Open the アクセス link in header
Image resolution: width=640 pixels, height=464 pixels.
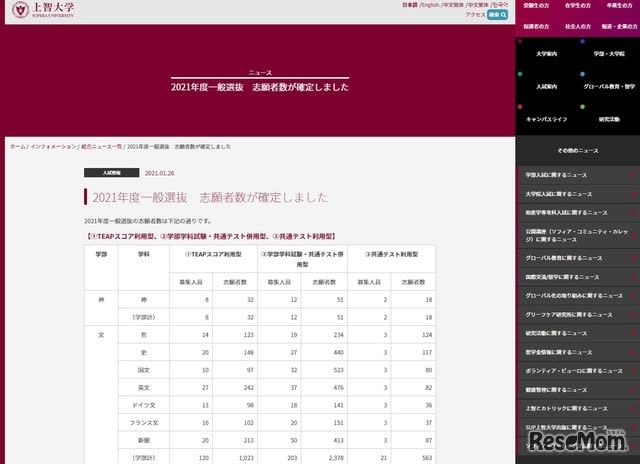click(x=475, y=15)
